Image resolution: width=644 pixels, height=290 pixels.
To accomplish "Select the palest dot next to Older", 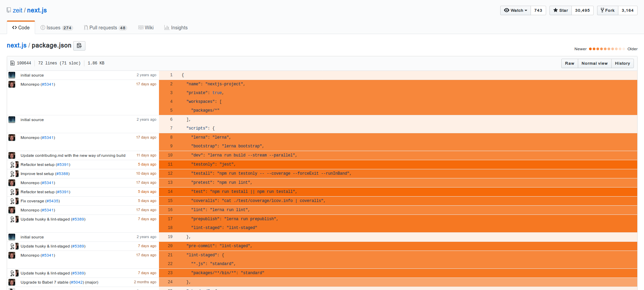I will click(624, 49).
